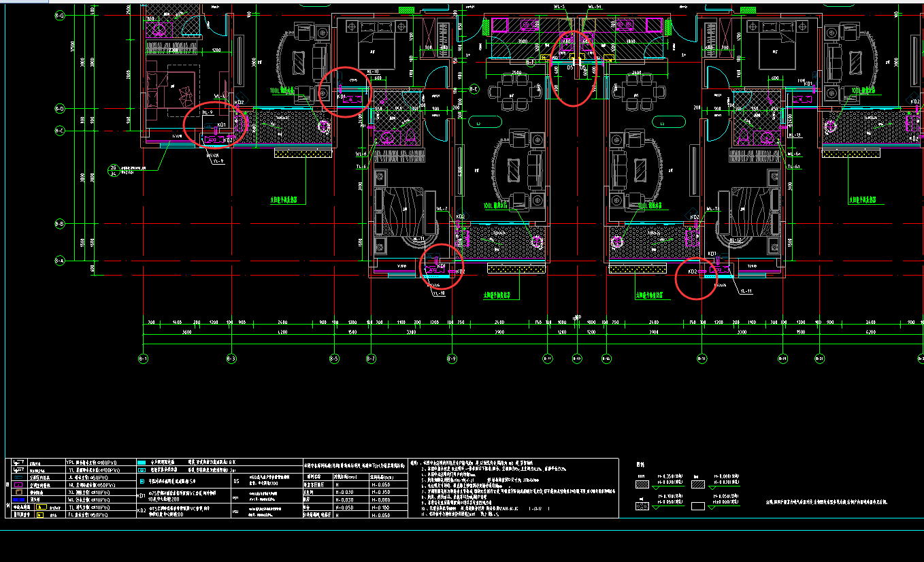Screen dimensions: 924x562
Task: Select the 3300 dimension text
Action: (410, 333)
